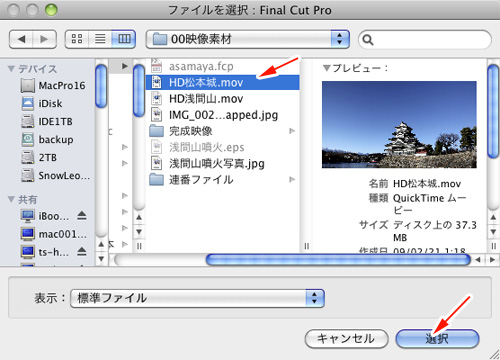The height and width of the screenshot is (360, 500).
Task: Open the 00映像素材 folder path dropdown
Action: click(x=247, y=39)
